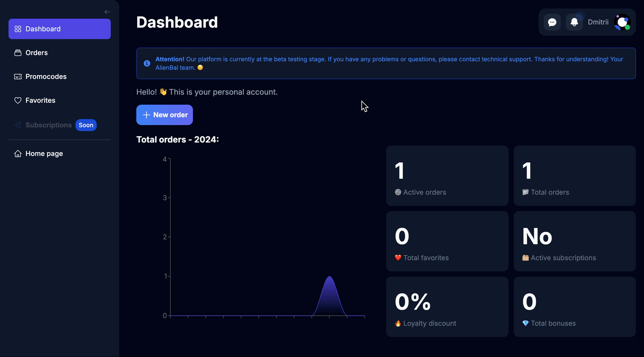The width and height of the screenshot is (644, 357).
Task: Collapse the sidebar with the left arrow
Action: tap(107, 12)
